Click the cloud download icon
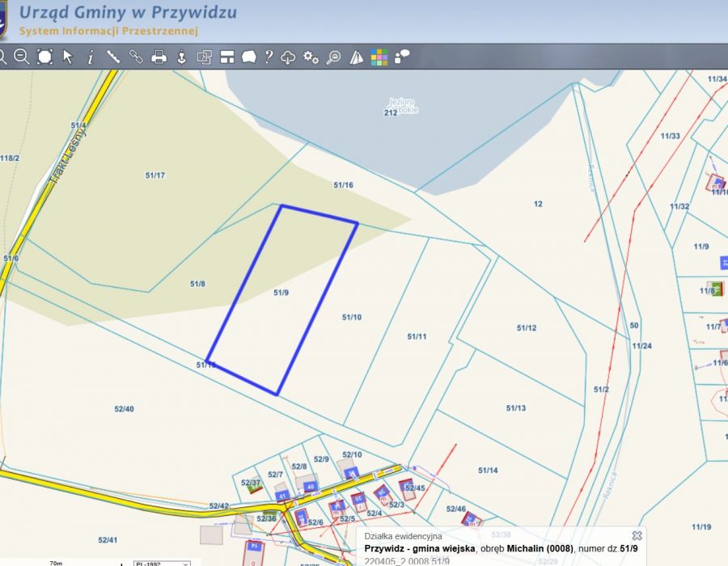The height and width of the screenshot is (566, 728). point(288,57)
